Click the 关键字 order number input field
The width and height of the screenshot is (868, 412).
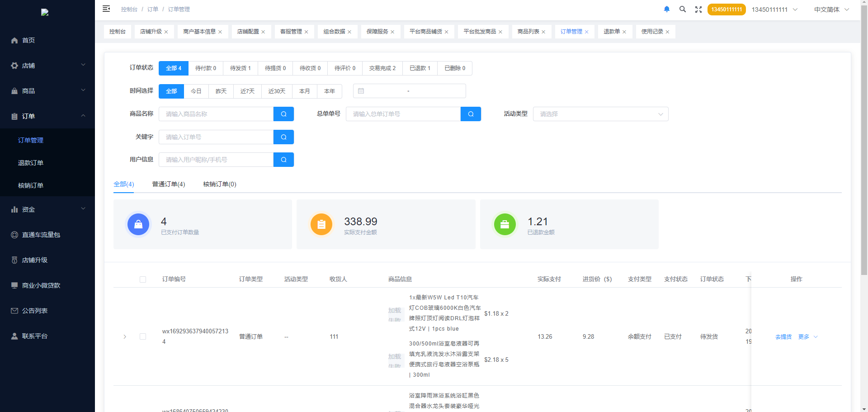216,137
